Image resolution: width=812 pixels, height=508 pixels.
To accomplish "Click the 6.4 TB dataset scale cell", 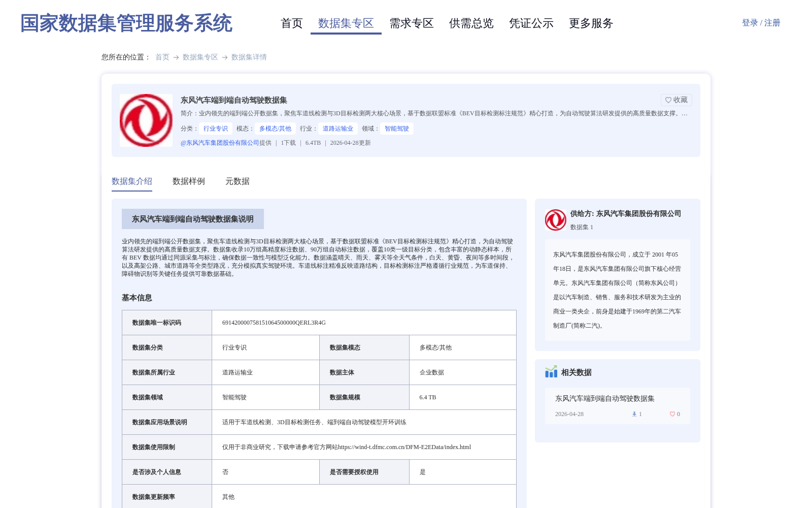I will click(x=463, y=397).
